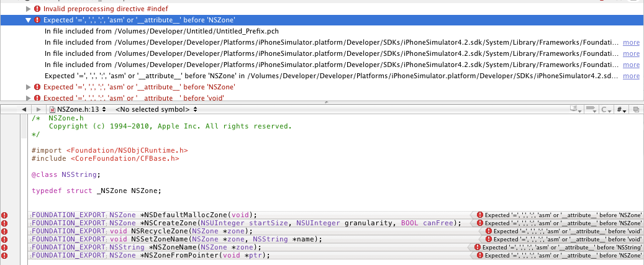Click the counterpart file icon in editor bar

tap(636, 109)
